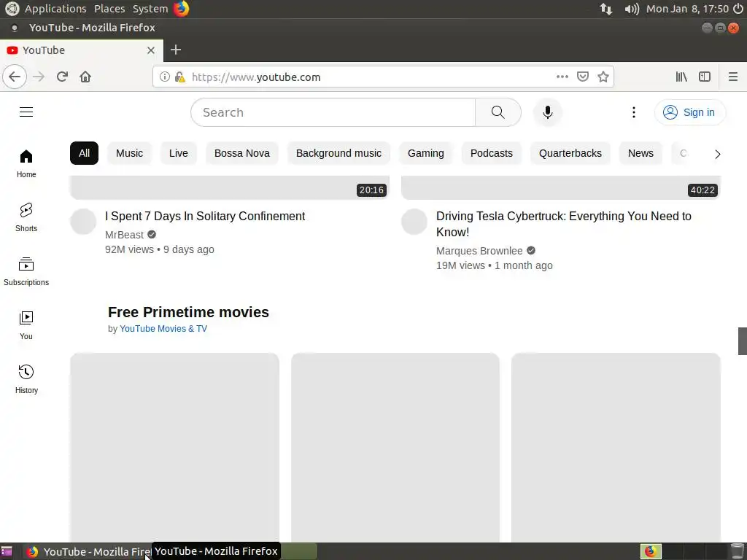The image size is (747, 560).
Task: Open the MrBeast channel link
Action: [x=124, y=235]
